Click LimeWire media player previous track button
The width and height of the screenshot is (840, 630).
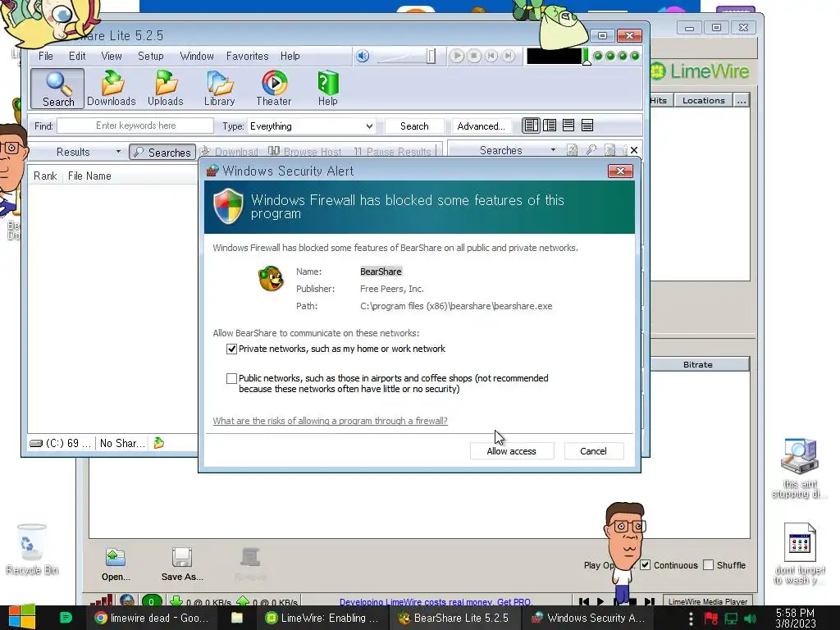[x=584, y=602]
